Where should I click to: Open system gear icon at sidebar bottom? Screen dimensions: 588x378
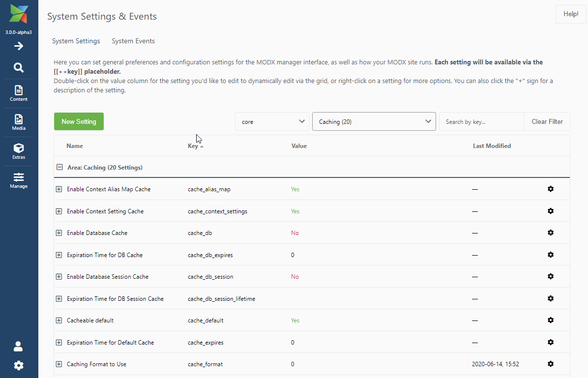[18, 365]
